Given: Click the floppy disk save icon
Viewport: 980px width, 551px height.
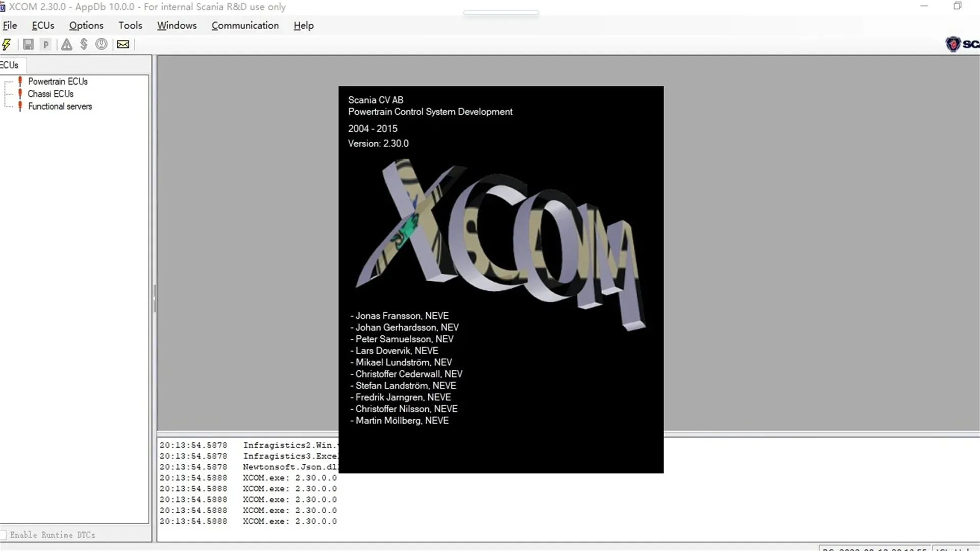Looking at the screenshot, I should pyautogui.click(x=28, y=44).
